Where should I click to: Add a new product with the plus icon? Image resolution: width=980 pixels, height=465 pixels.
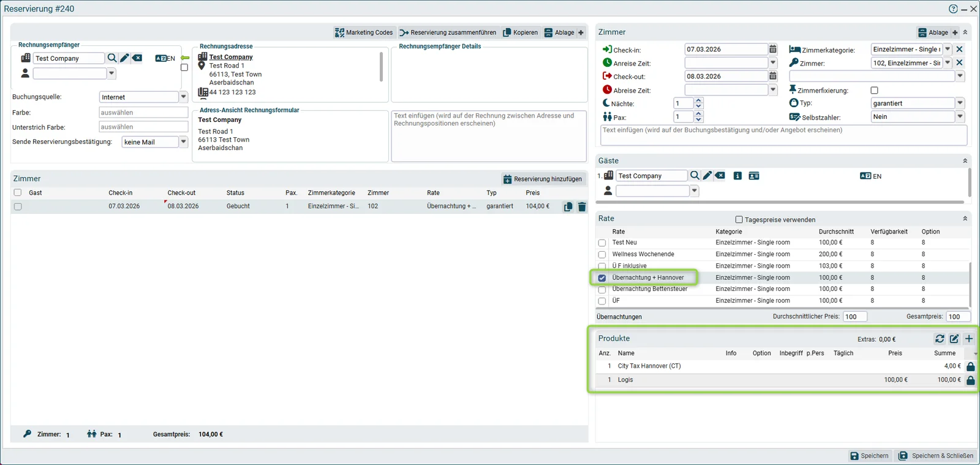(969, 339)
